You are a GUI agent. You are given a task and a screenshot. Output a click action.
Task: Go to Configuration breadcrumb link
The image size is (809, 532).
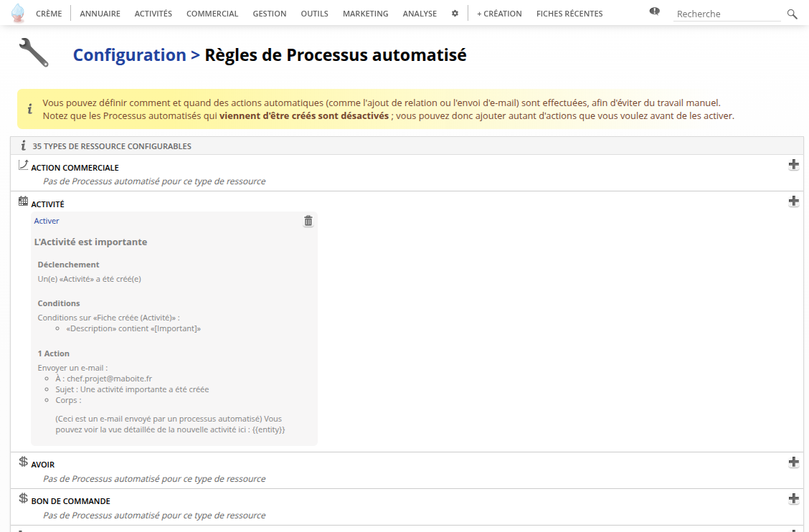[130, 55]
